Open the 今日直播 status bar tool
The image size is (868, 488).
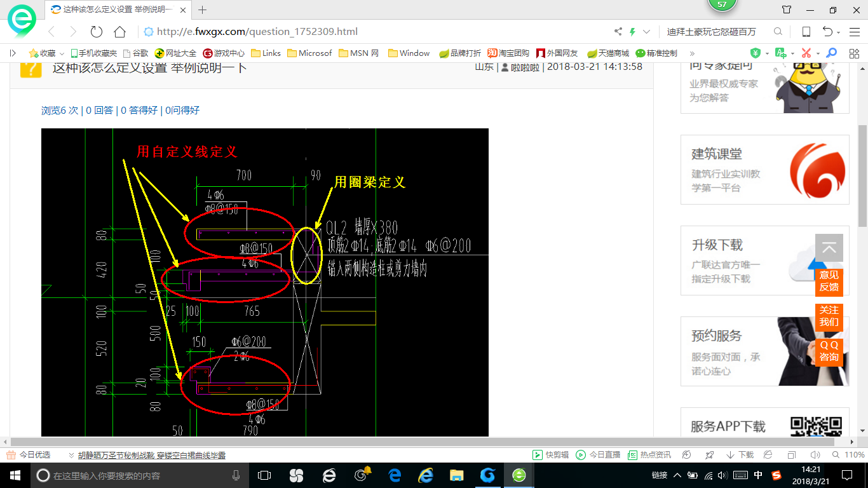598,455
